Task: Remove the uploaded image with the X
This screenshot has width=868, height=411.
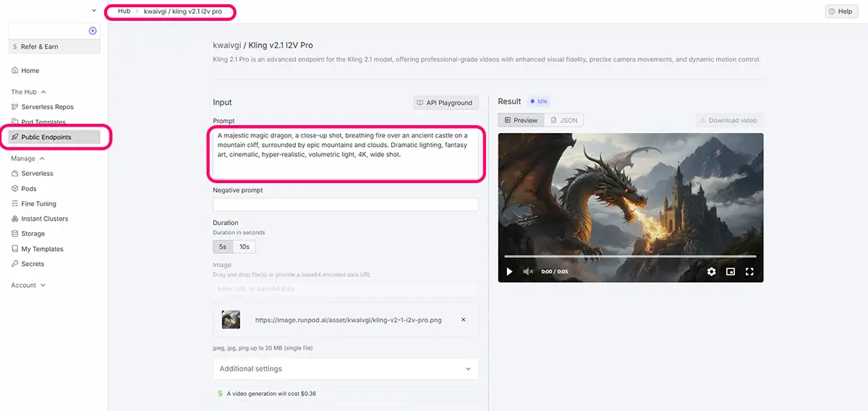Action: pyautogui.click(x=464, y=320)
